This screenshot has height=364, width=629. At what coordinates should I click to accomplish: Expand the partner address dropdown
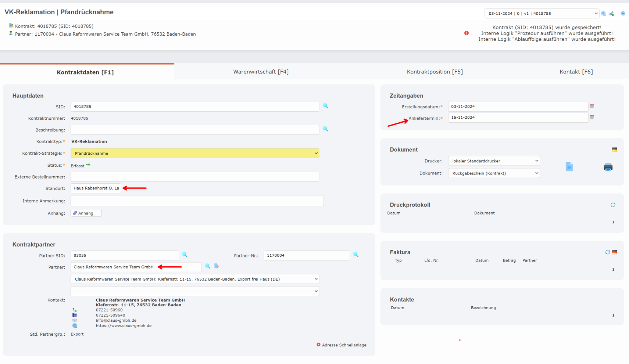pos(194,279)
